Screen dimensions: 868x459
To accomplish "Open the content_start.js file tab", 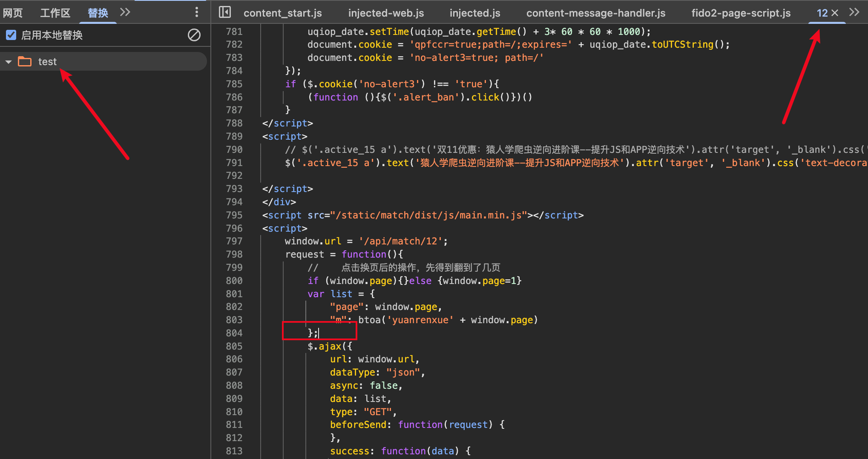I will point(282,13).
